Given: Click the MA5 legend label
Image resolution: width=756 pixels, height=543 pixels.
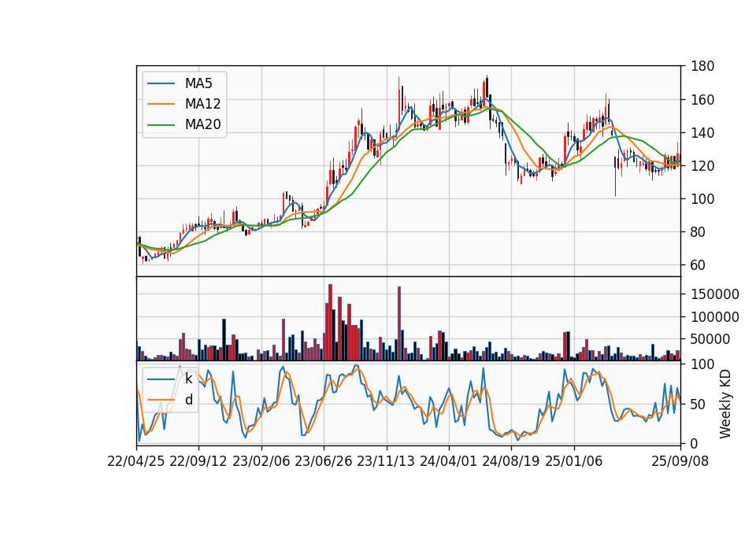Looking at the screenshot, I should (x=198, y=83).
